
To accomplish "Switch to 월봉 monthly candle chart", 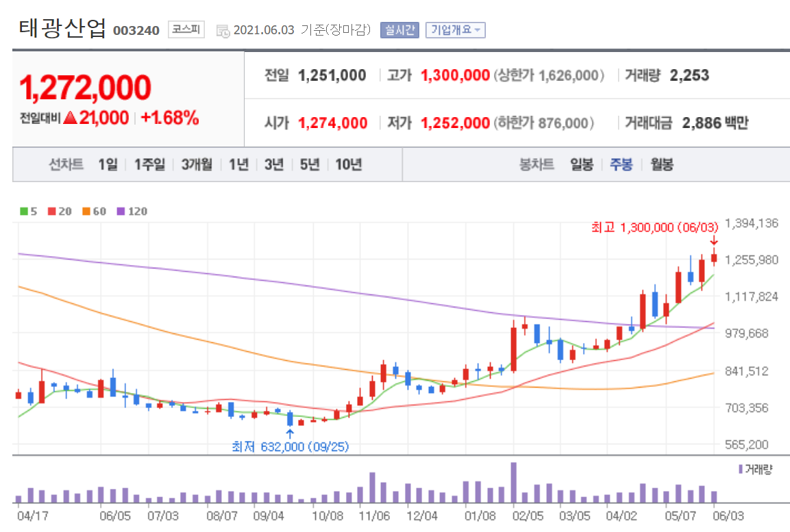I will click(661, 164).
